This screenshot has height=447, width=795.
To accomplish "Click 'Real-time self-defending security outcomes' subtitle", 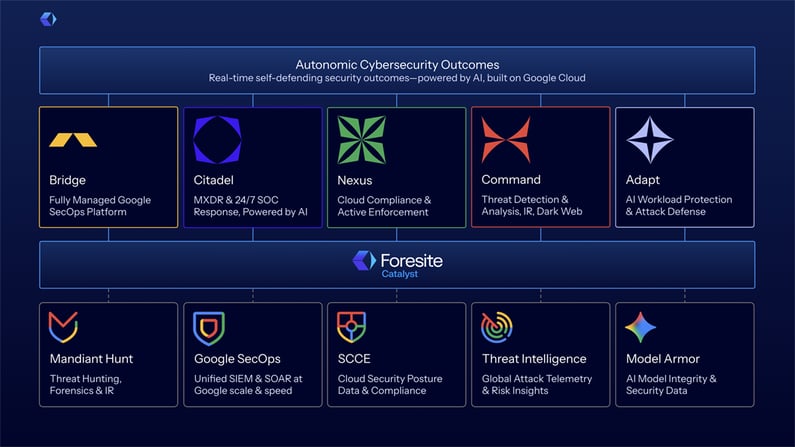I will (398, 78).
